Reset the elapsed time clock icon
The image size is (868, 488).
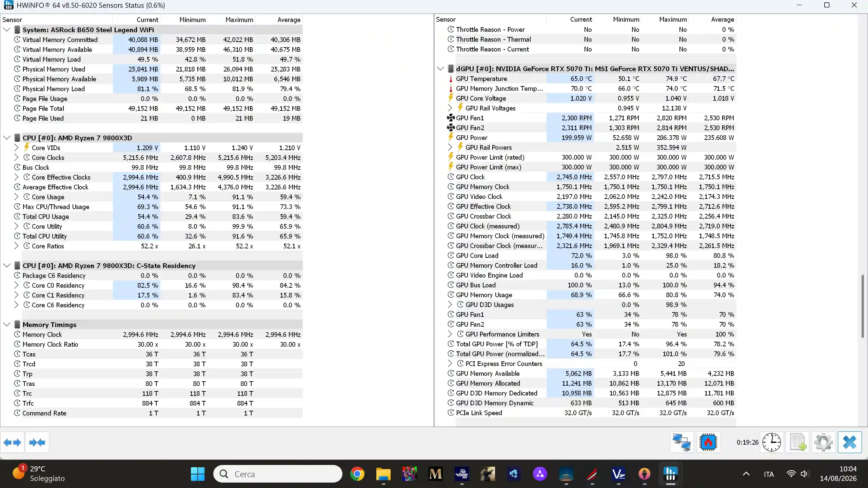tap(771, 442)
